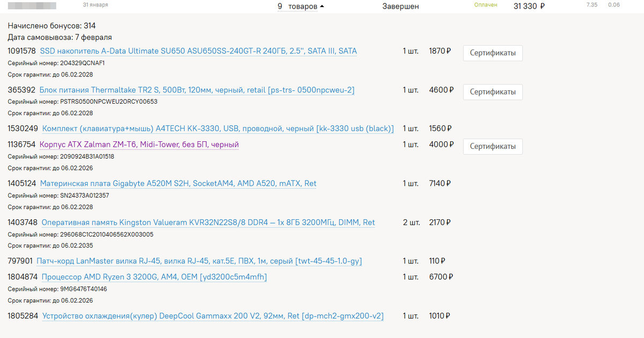Select article number 1530249
Screen dimensions: 644x338
pyautogui.click(x=23, y=128)
